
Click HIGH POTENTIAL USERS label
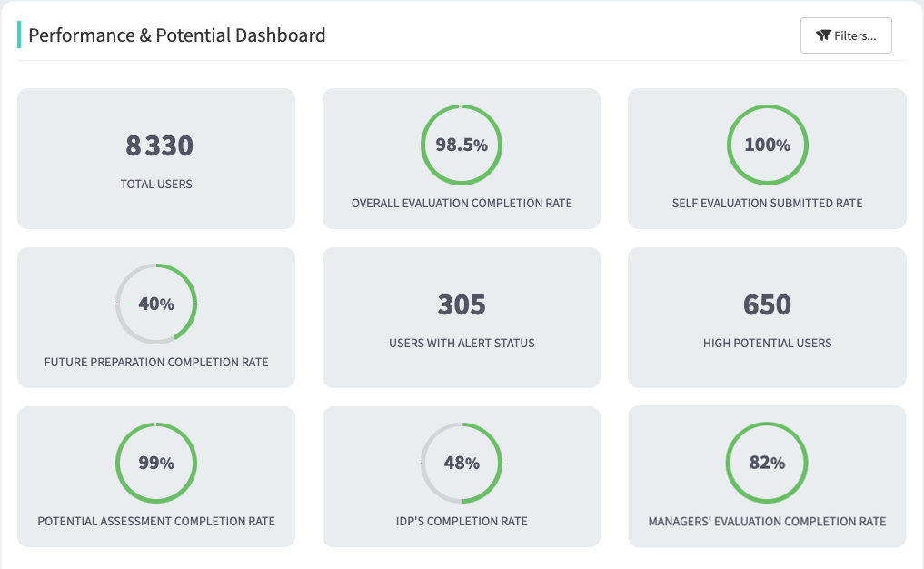tap(767, 344)
